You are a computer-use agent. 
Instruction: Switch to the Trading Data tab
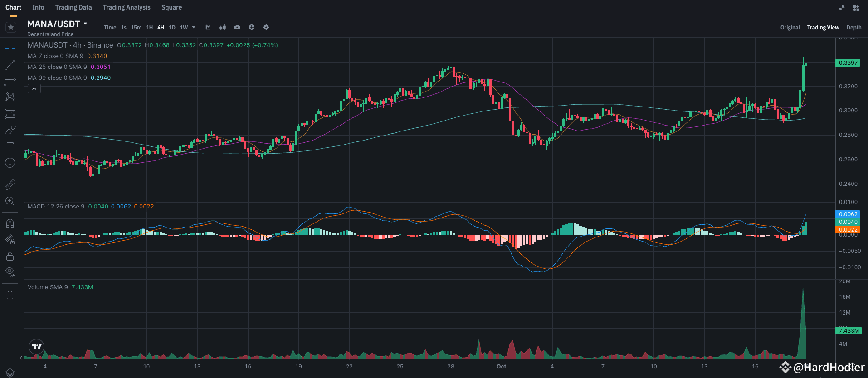(73, 7)
